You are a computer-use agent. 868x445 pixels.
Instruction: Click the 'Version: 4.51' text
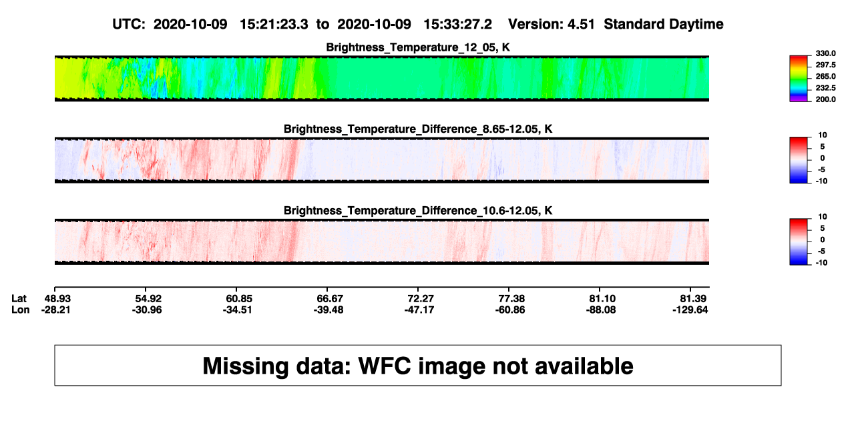coord(552,24)
